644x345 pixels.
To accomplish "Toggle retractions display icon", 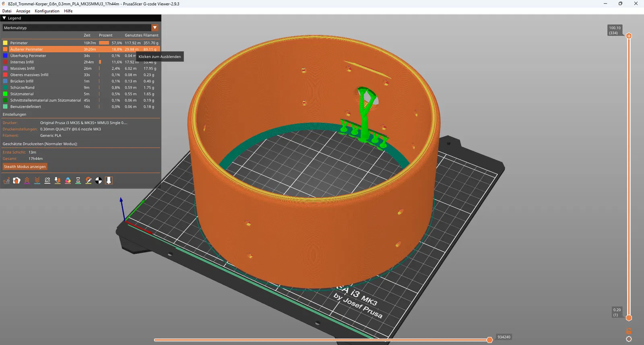I will point(27,181).
